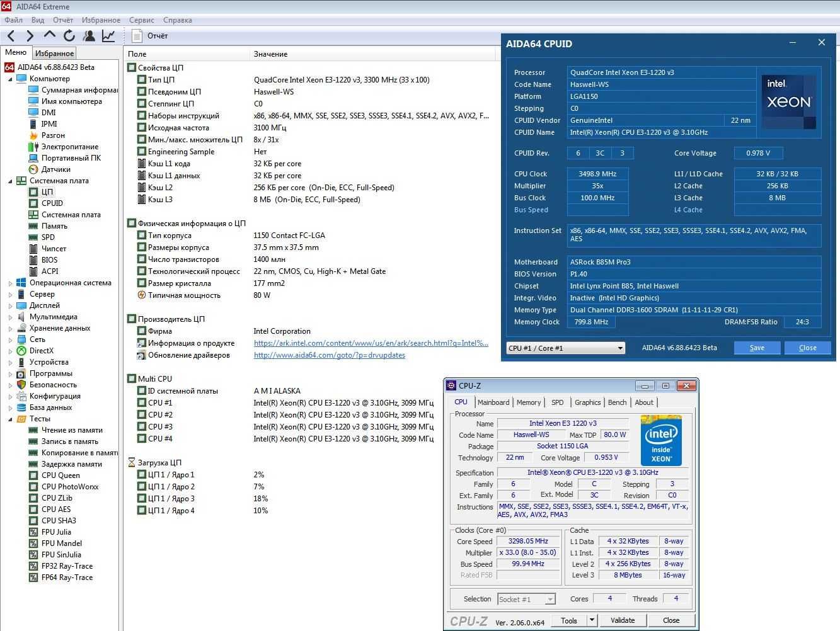Open the FPU Julia benchmark
Screen dimensions: 840x631
point(56,532)
